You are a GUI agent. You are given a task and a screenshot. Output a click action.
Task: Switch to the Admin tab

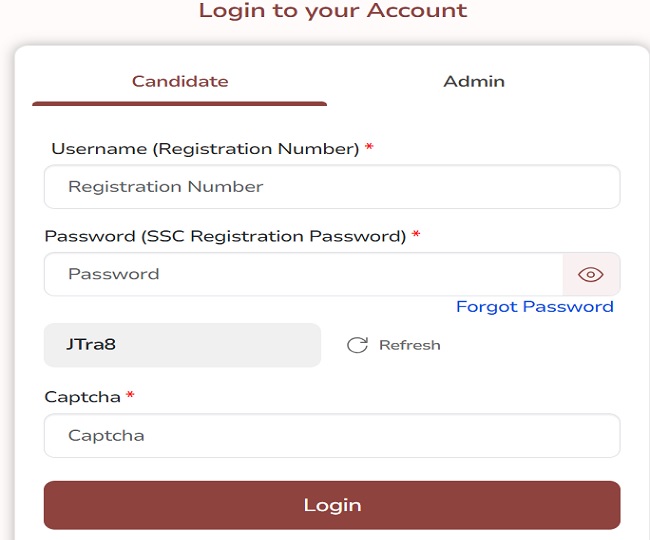pyautogui.click(x=474, y=81)
